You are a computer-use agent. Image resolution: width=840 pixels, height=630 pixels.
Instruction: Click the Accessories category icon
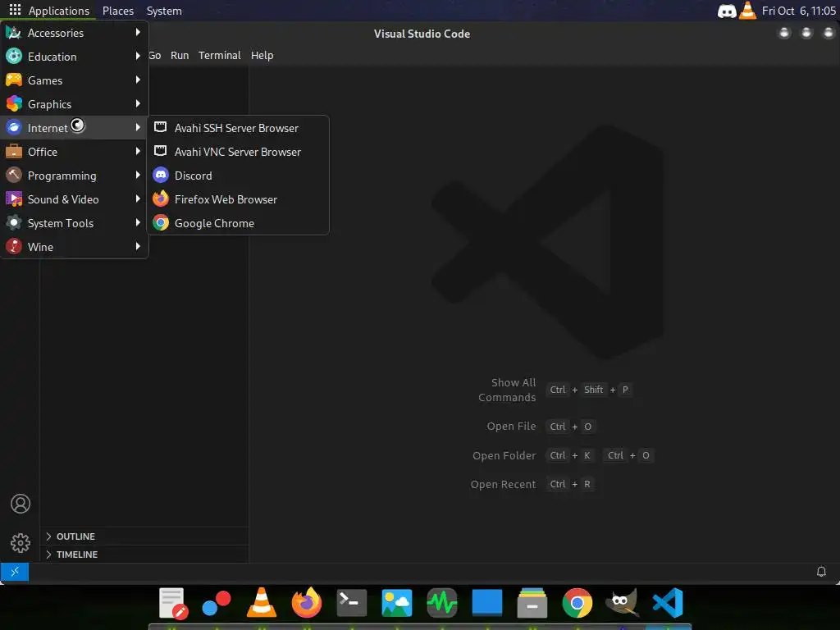click(13, 33)
